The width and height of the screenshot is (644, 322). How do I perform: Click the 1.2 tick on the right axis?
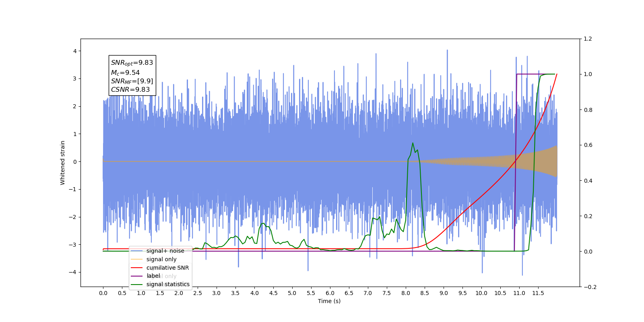click(588, 39)
